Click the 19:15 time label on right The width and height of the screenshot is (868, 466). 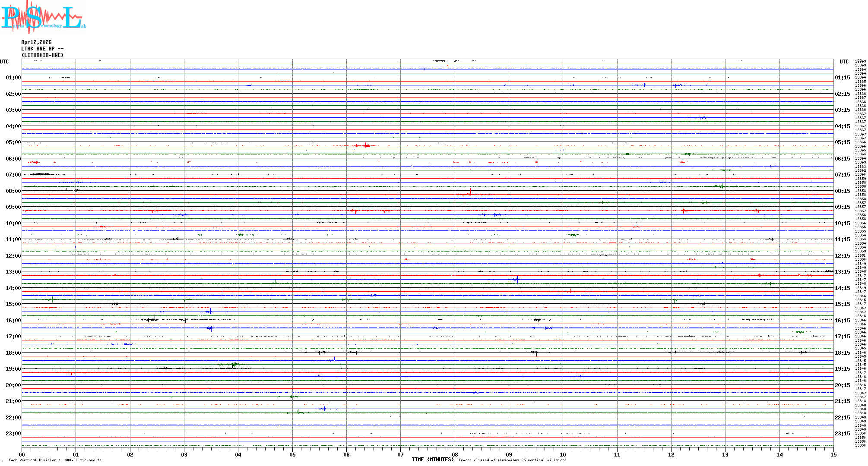coord(842,369)
